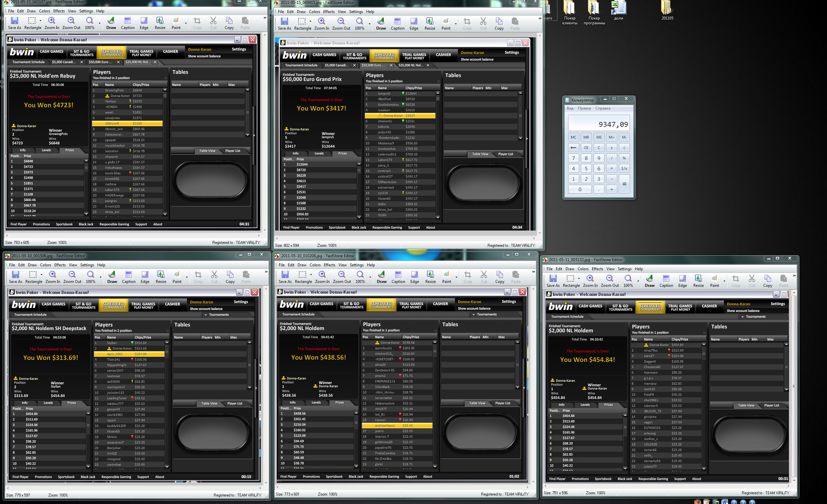
Task: Click calculator equals button
Action: pyautogui.click(x=624, y=184)
